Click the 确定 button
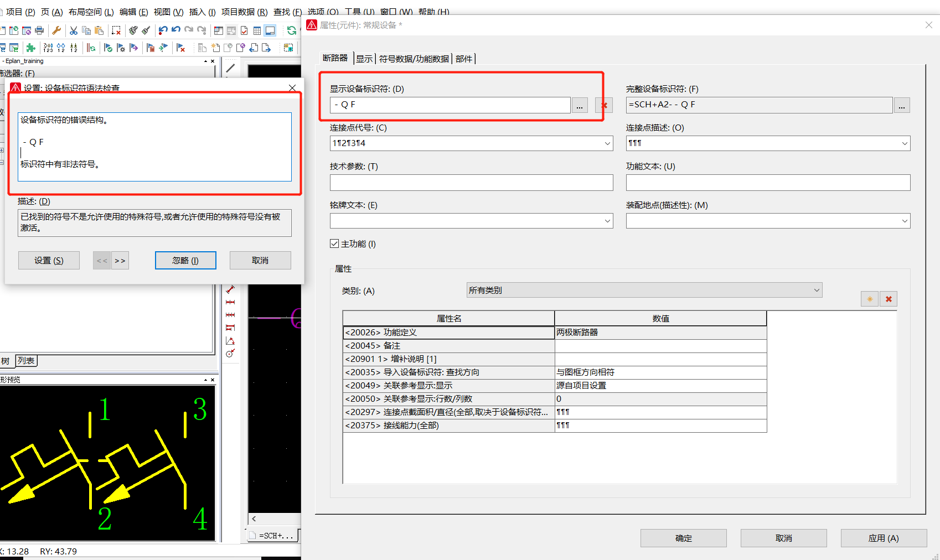The height and width of the screenshot is (560, 940). [683, 538]
